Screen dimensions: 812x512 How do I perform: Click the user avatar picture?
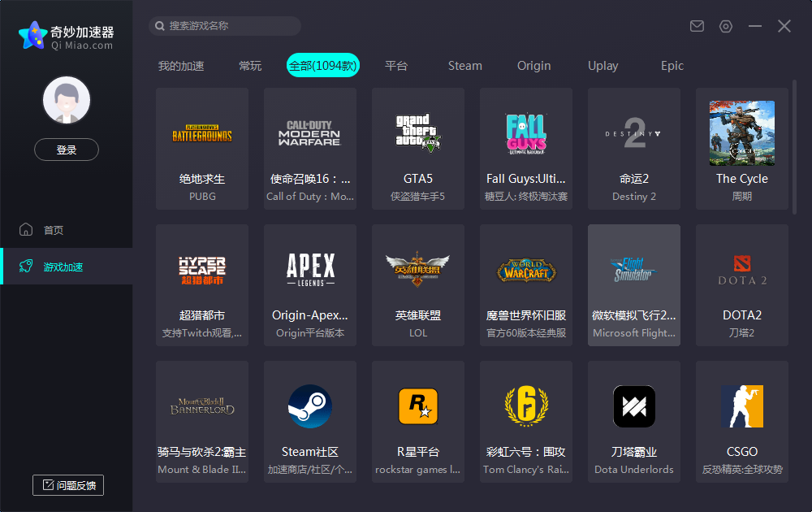[67, 101]
